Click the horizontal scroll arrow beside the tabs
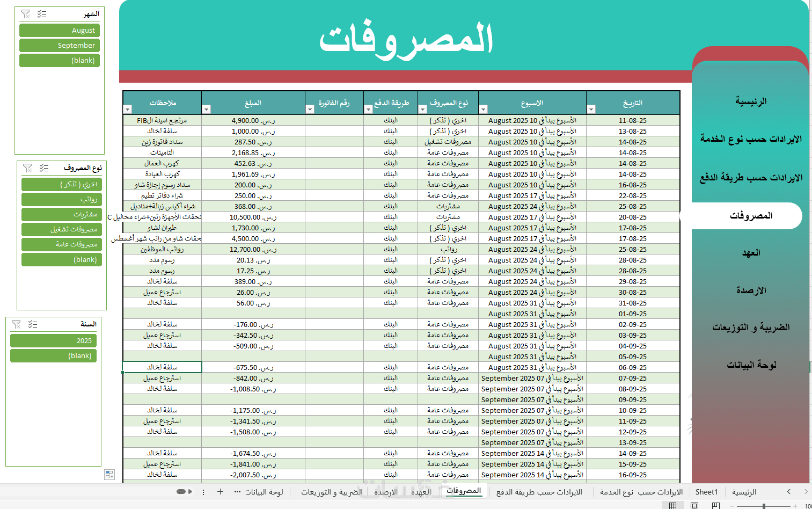The image size is (812, 509). [190, 491]
